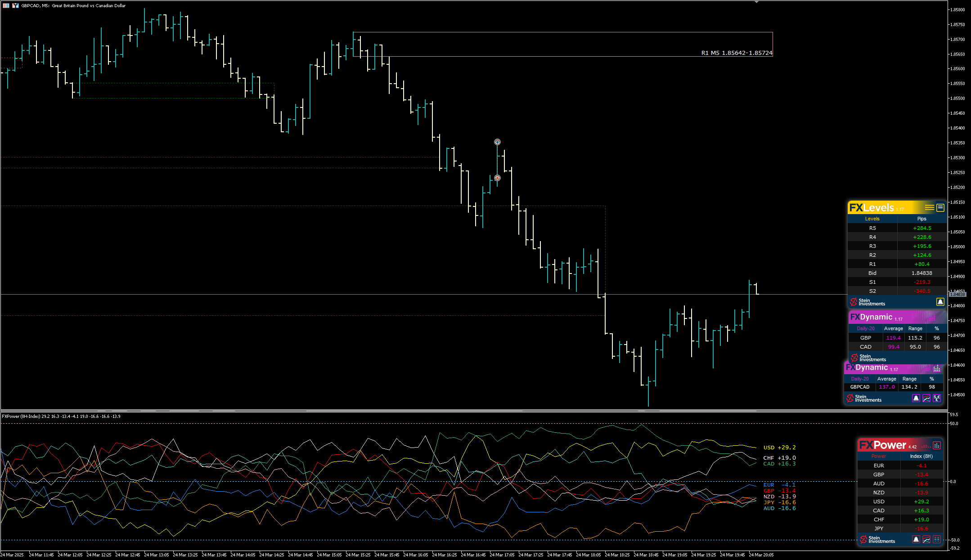Click the Daily-20 label in GBP/CAD panel

coord(866,328)
